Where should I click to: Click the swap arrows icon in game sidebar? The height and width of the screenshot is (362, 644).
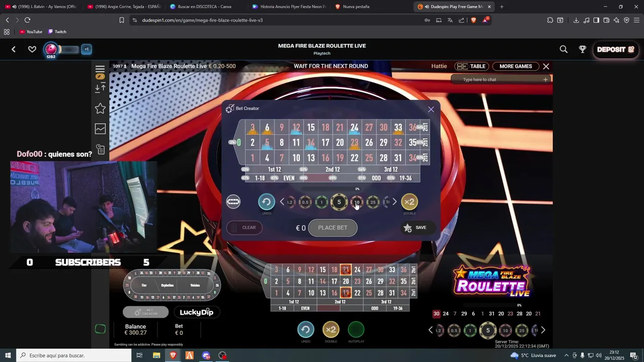(x=100, y=88)
